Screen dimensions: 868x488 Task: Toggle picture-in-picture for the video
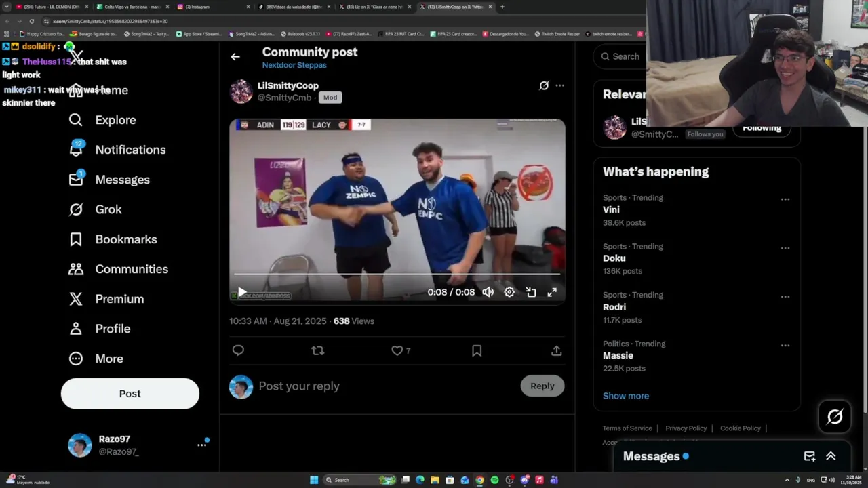531,292
